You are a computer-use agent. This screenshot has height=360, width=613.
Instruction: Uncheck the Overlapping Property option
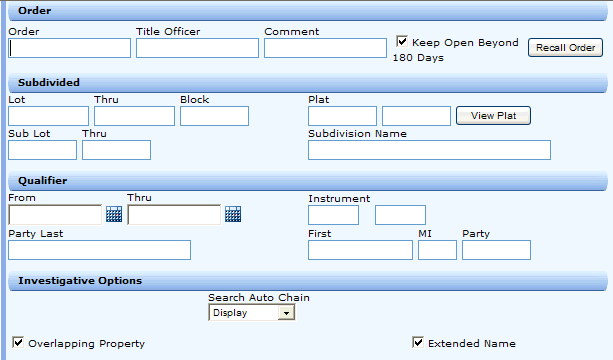click(18, 342)
